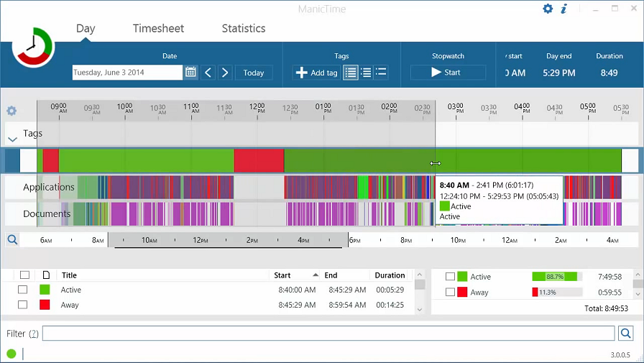Screen dimensions: 644x363
Task: Open timeline settings gear icon
Action: click(x=11, y=111)
